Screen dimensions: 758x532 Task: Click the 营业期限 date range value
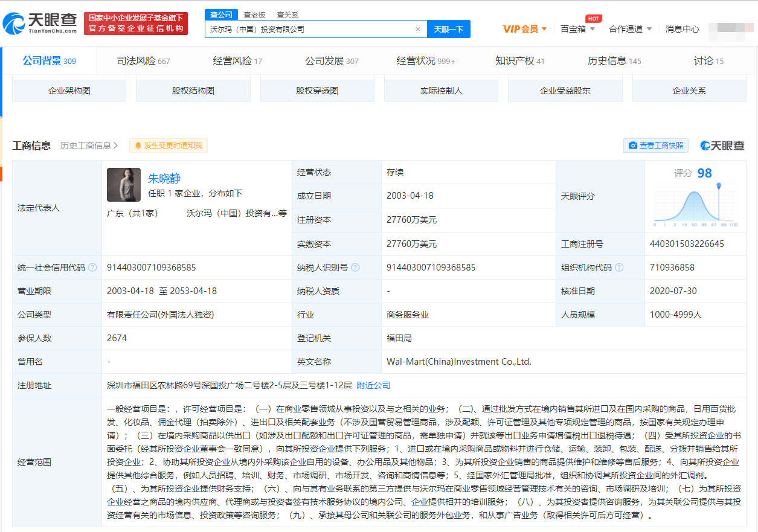[x=162, y=291]
